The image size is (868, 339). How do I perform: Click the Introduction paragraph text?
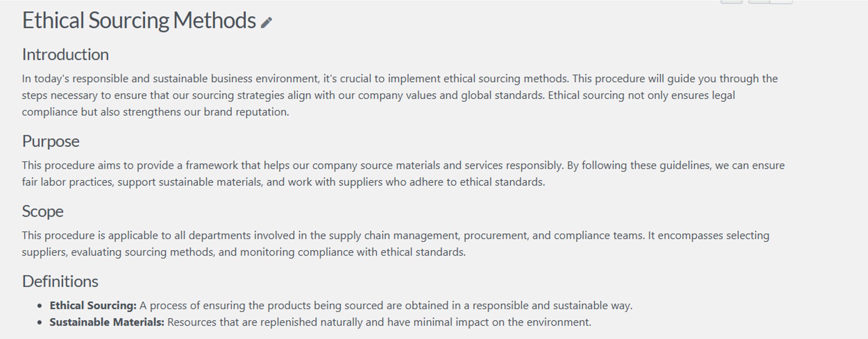click(x=400, y=95)
